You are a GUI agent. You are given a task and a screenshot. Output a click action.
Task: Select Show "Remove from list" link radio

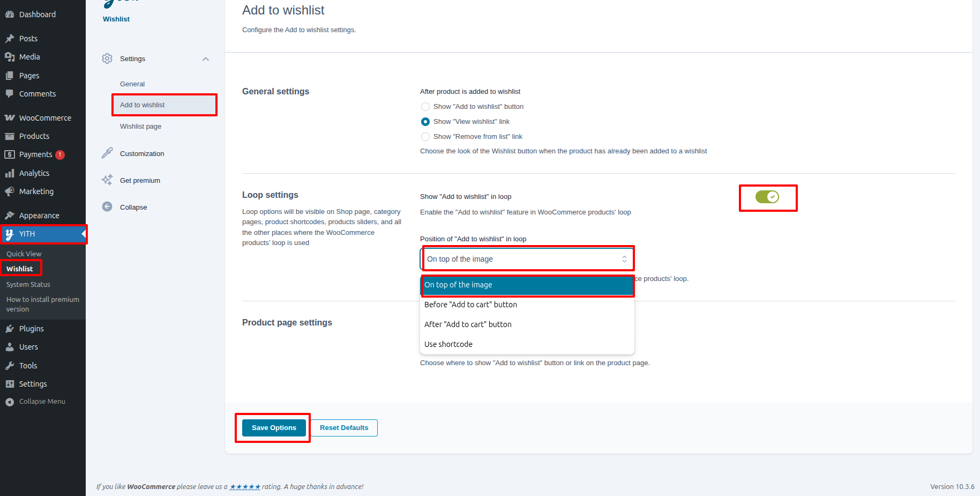click(425, 137)
